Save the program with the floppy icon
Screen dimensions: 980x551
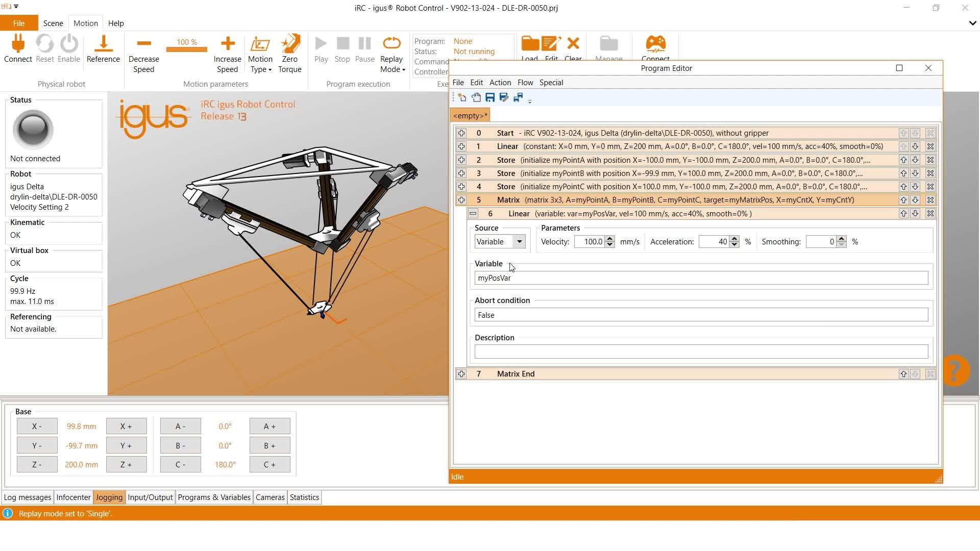coord(490,97)
